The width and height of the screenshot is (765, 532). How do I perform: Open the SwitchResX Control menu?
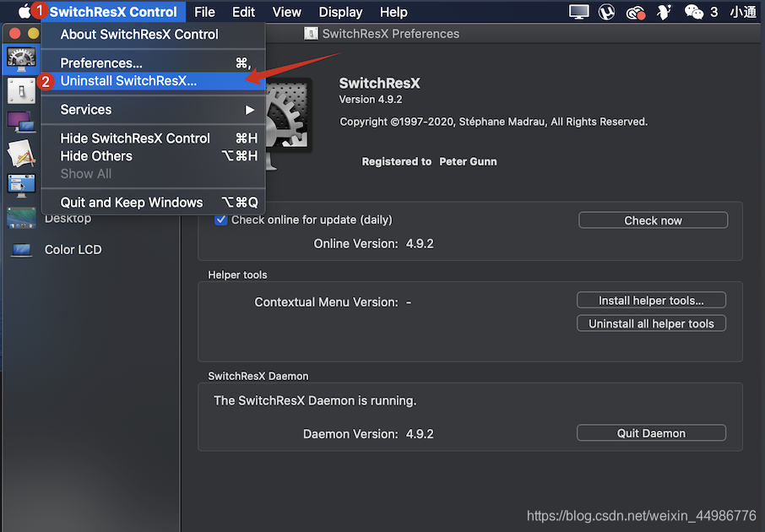tap(112, 12)
